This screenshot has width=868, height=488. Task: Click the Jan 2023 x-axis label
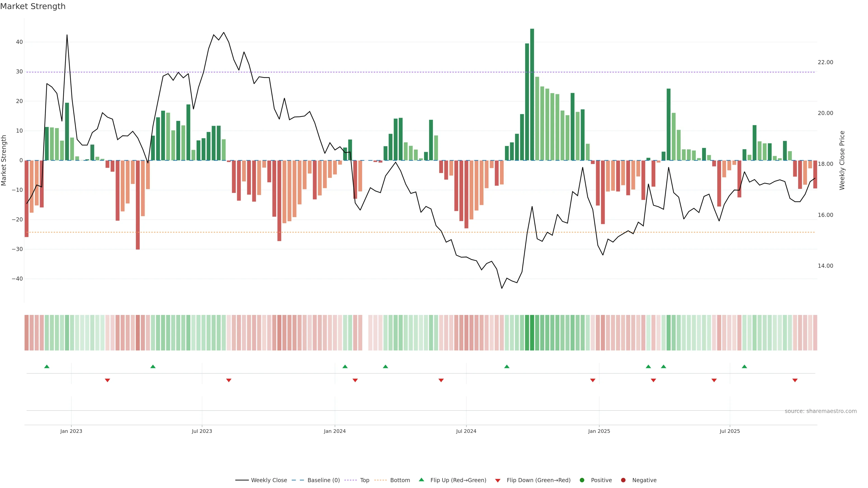pyautogui.click(x=71, y=431)
